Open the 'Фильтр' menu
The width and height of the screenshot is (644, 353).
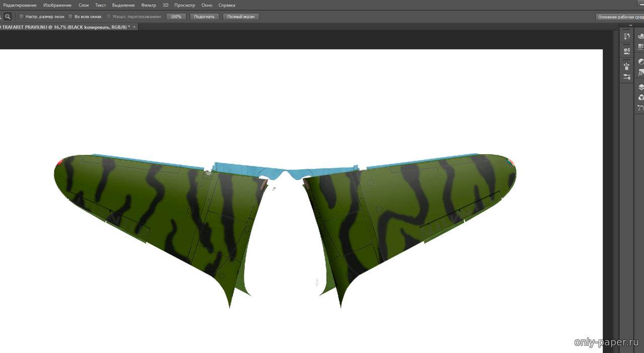pos(149,5)
